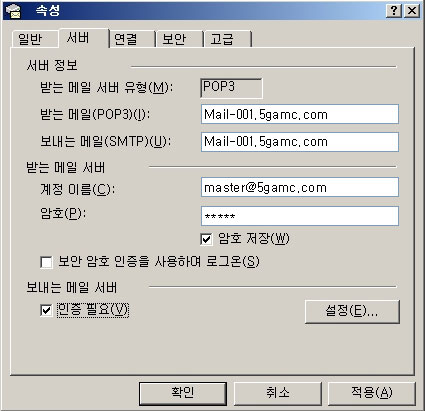Show the 고급 tab

pos(228,39)
